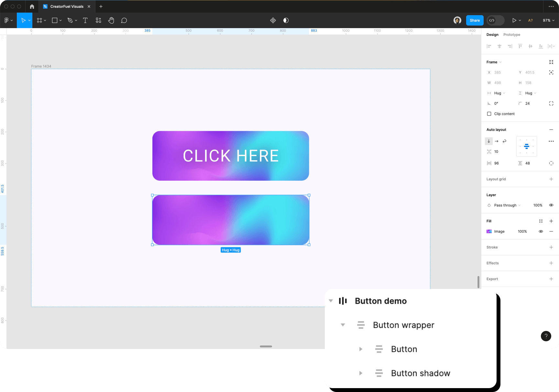Select the Hand tool
This screenshot has height=392, width=559.
(111, 20)
